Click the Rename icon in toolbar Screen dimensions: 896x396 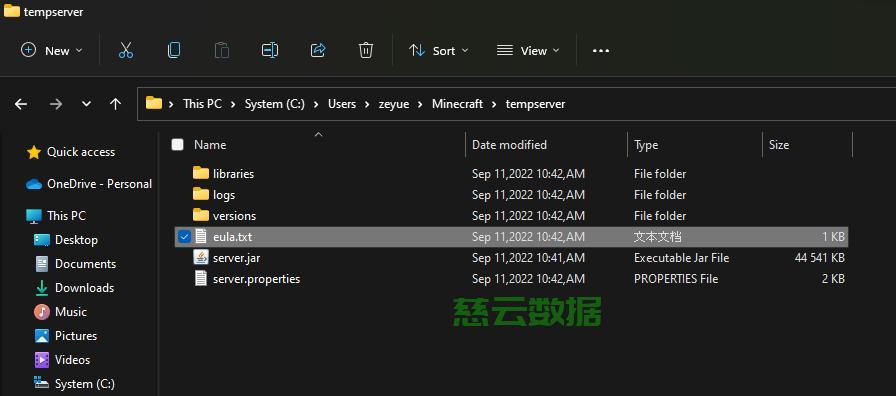[270, 50]
